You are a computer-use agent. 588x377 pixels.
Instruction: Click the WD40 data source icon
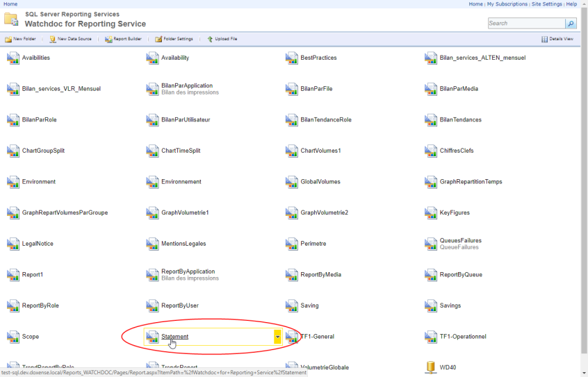pyautogui.click(x=431, y=367)
